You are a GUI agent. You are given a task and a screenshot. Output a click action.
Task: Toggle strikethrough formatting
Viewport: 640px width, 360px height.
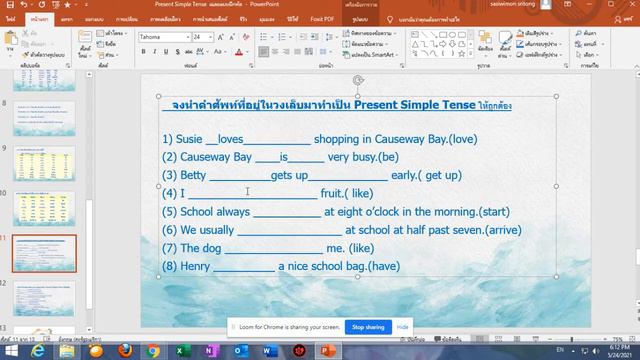[x=188, y=52]
